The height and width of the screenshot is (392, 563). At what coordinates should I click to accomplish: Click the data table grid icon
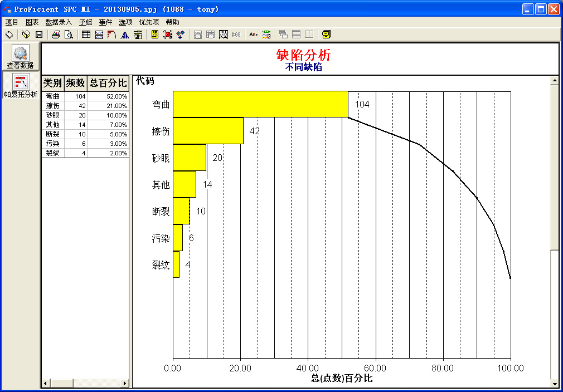[x=86, y=35]
